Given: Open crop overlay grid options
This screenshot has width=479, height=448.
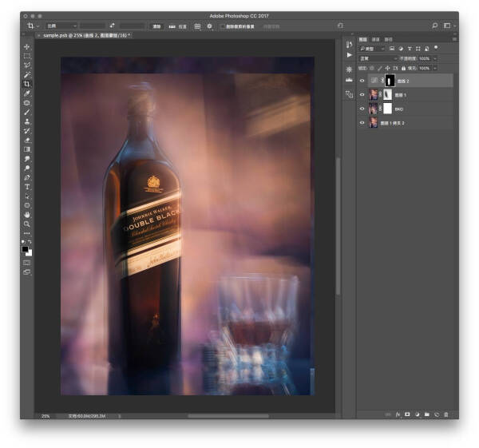Looking at the screenshot, I should [198, 26].
